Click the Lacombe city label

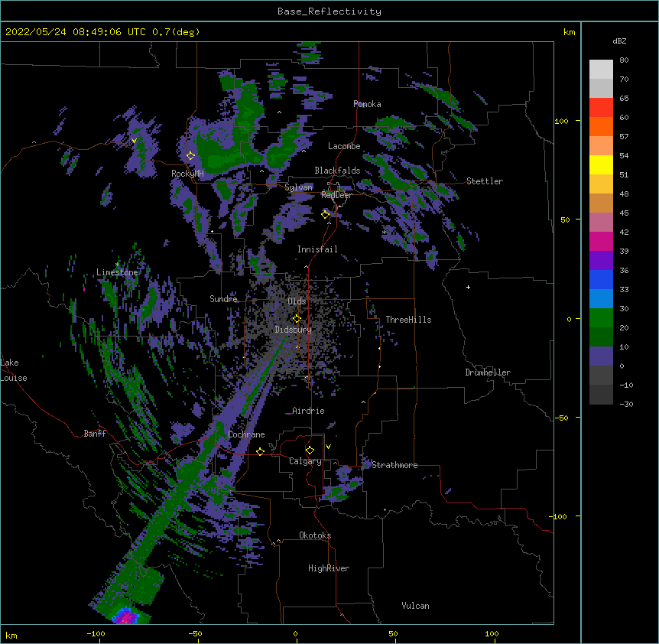344,146
